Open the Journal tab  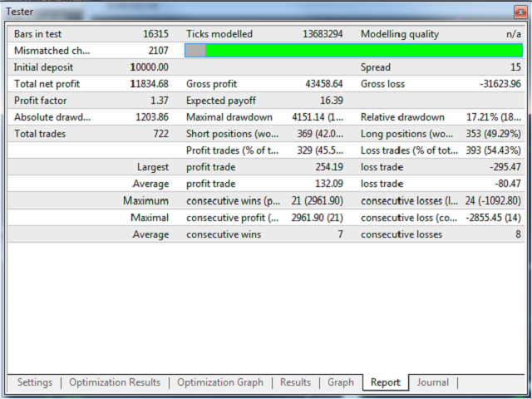coord(432,382)
